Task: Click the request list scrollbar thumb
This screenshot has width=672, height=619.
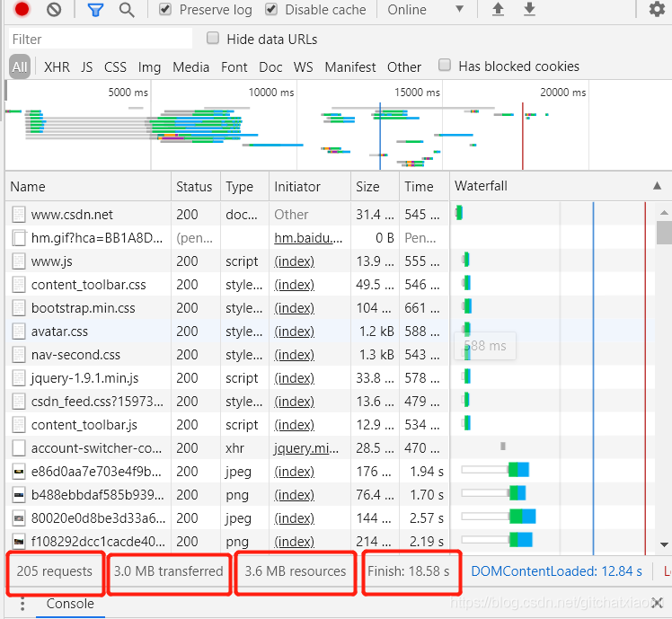Action: (664, 233)
